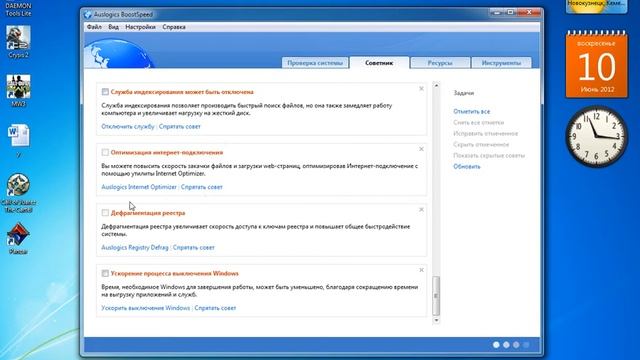The height and width of the screenshot is (360, 640).
Task: Dismiss the indexing service advice card
Action: point(421,89)
